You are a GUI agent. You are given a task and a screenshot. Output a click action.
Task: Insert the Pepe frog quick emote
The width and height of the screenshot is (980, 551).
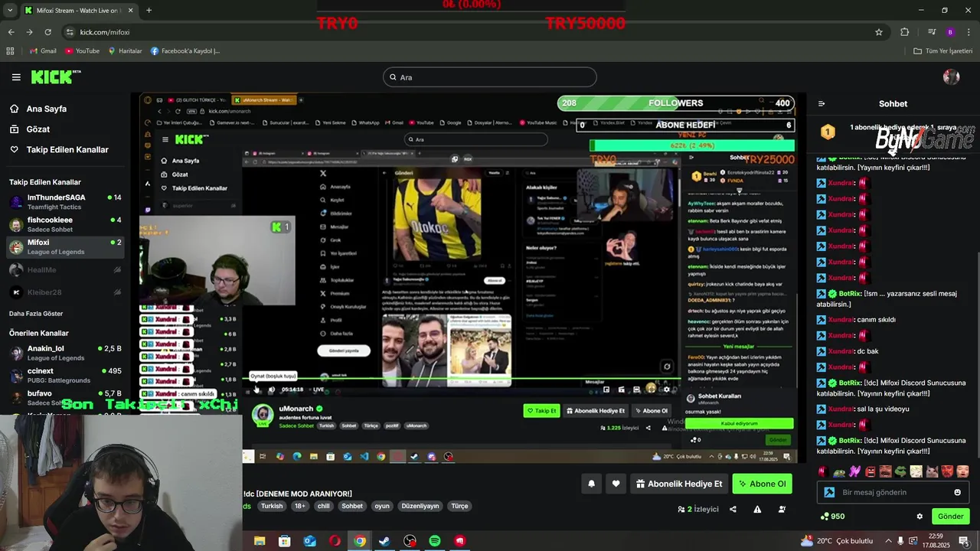tap(839, 471)
